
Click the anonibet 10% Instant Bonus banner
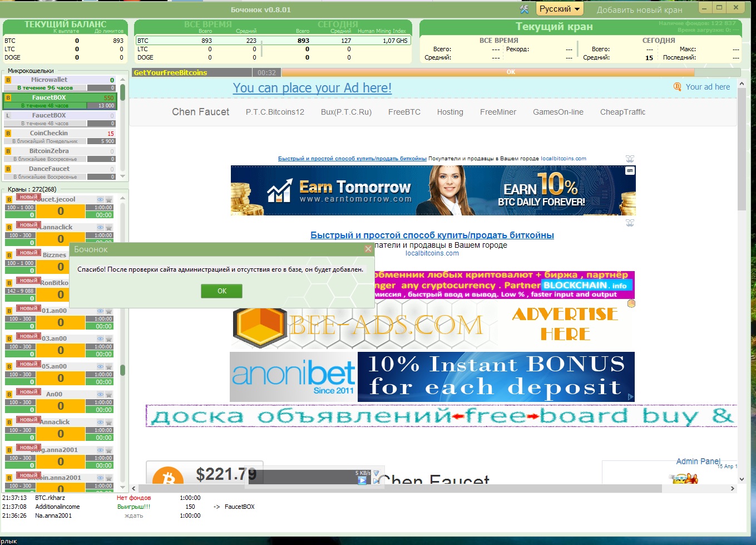[x=432, y=377]
